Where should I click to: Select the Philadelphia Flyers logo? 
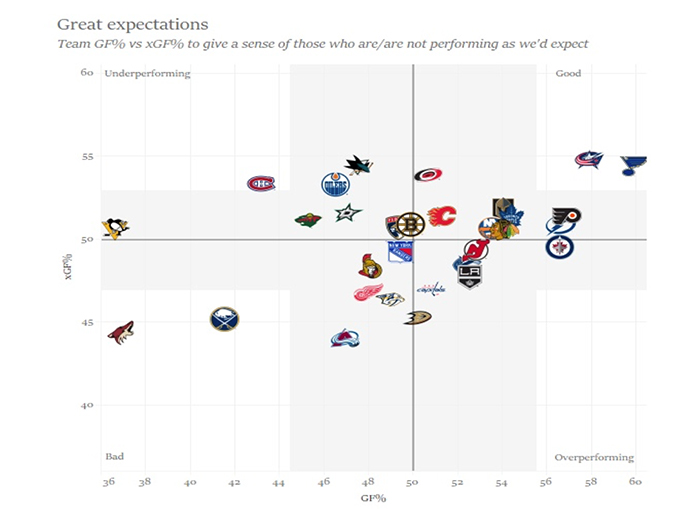(567, 216)
